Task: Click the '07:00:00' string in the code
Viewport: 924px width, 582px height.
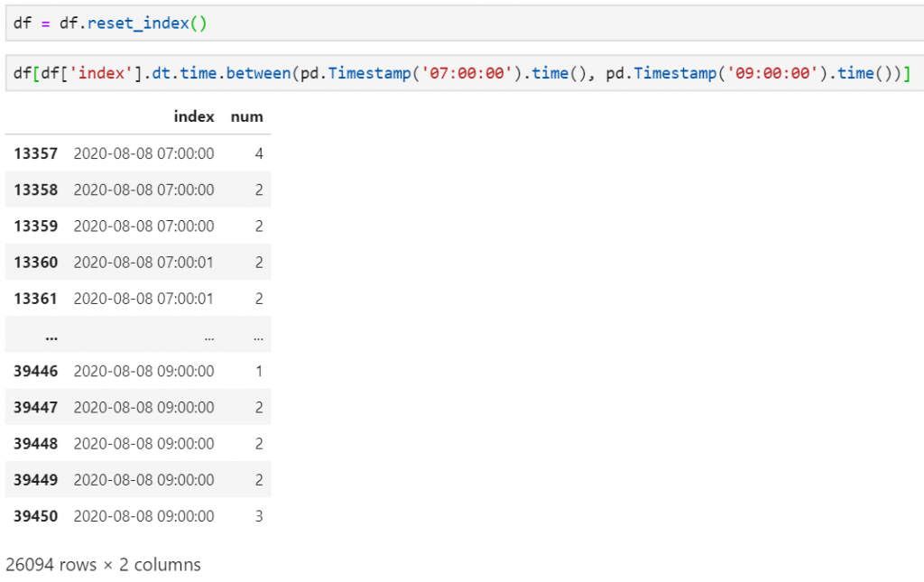Action: coord(477,74)
